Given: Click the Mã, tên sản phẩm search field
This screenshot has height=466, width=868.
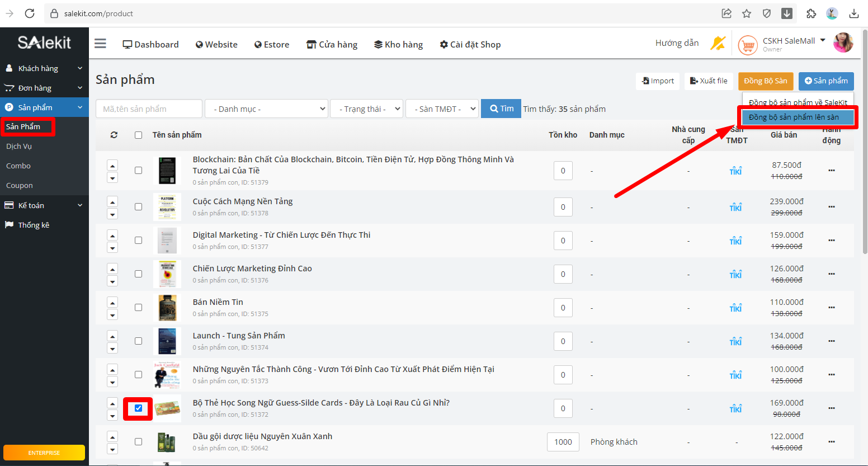Looking at the screenshot, I should click(149, 109).
